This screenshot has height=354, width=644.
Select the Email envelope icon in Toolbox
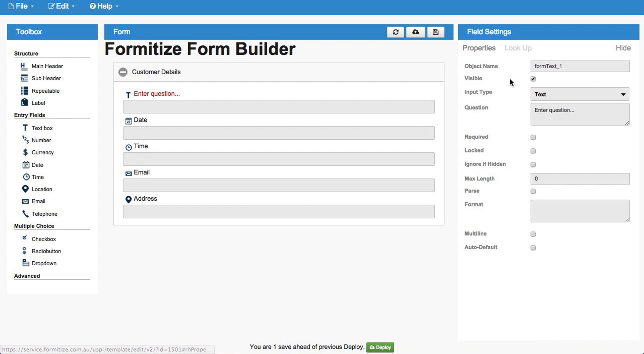25,201
